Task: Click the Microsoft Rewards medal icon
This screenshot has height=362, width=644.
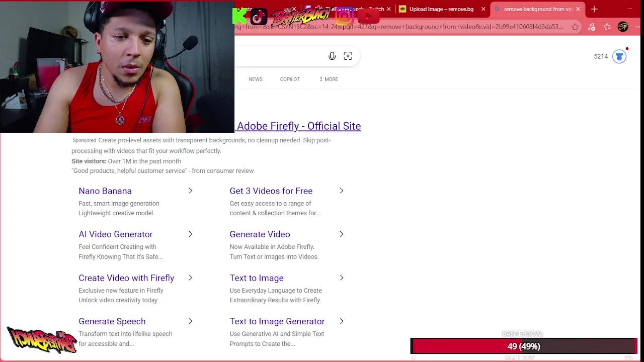Action: point(619,57)
